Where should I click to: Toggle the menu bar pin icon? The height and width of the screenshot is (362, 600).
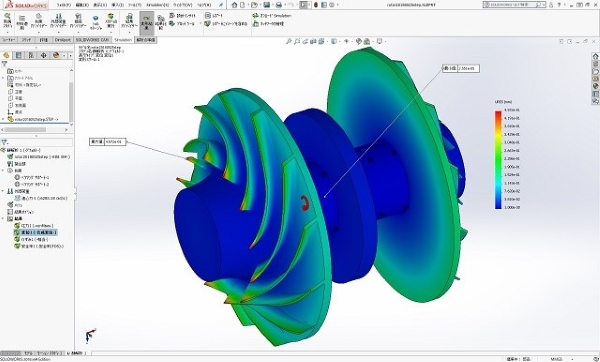point(221,5)
